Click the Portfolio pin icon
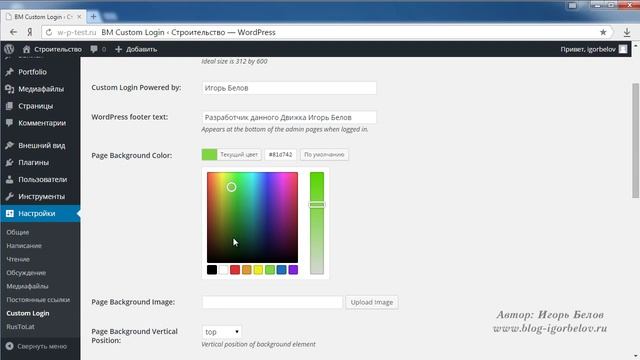This screenshot has height=360, width=640. (9, 72)
